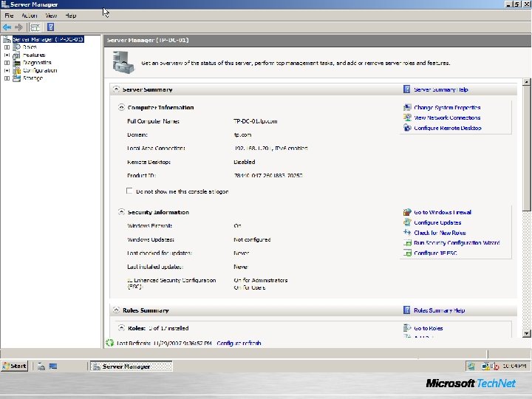Click the Storage node icon in tree
This screenshot has height=399, width=532.
pyautogui.click(x=16, y=78)
